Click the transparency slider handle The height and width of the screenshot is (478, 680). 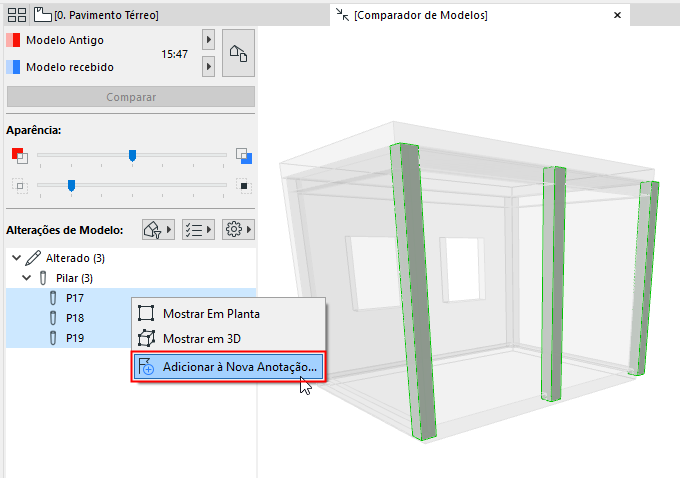click(72, 186)
